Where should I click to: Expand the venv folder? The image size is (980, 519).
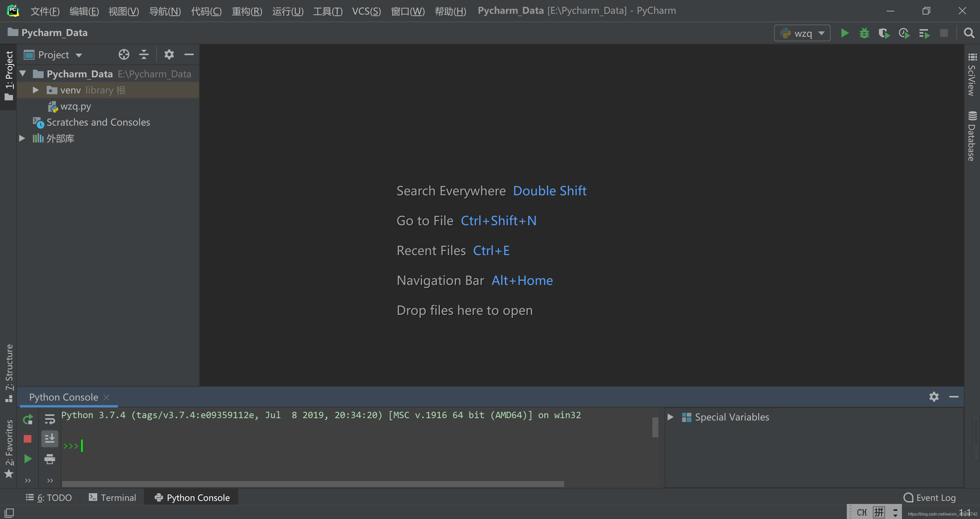tap(36, 90)
